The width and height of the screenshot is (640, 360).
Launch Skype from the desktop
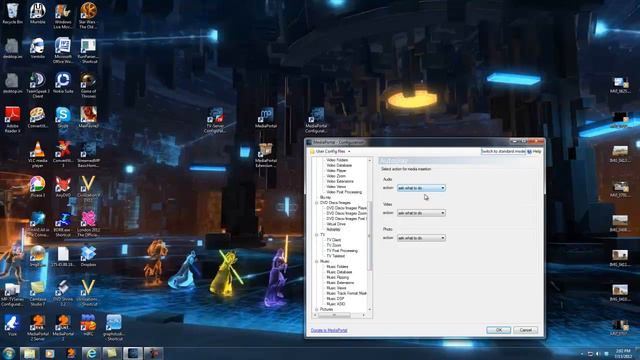[63, 118]
